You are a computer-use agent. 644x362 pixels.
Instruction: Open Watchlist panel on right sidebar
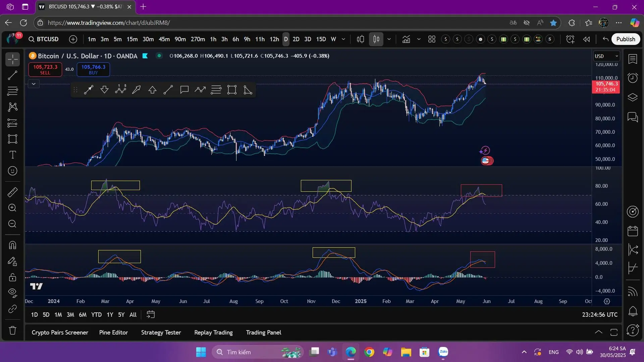point(633,59)
